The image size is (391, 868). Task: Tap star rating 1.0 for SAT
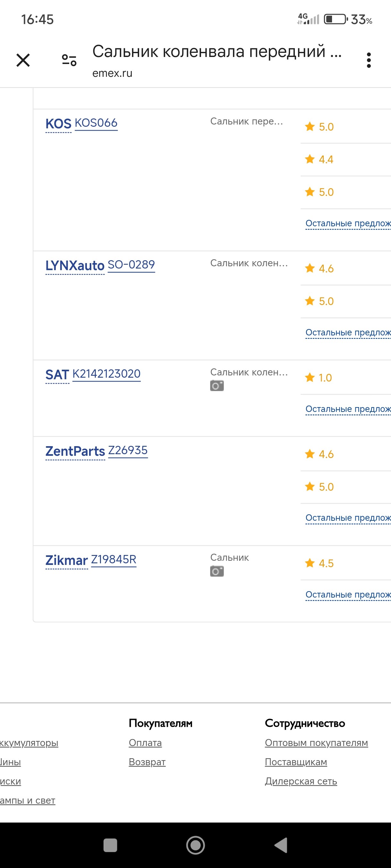[x=319, y=378]
